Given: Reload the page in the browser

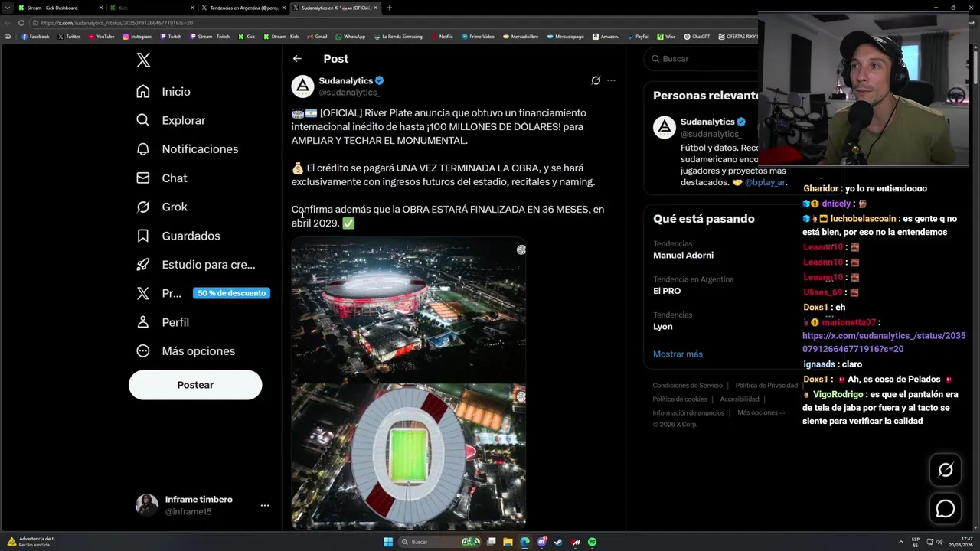Looking at the screenshot, I should (x=21, y=23).
